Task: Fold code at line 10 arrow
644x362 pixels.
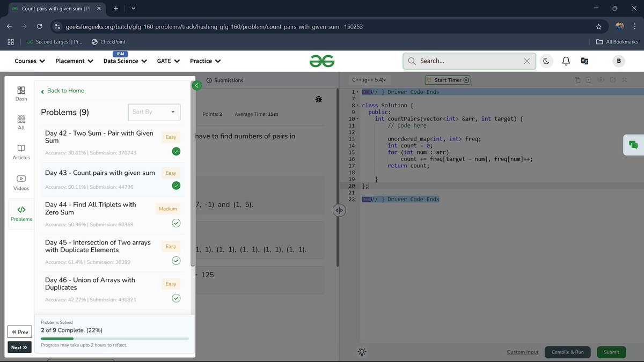Action: (358, 119)
